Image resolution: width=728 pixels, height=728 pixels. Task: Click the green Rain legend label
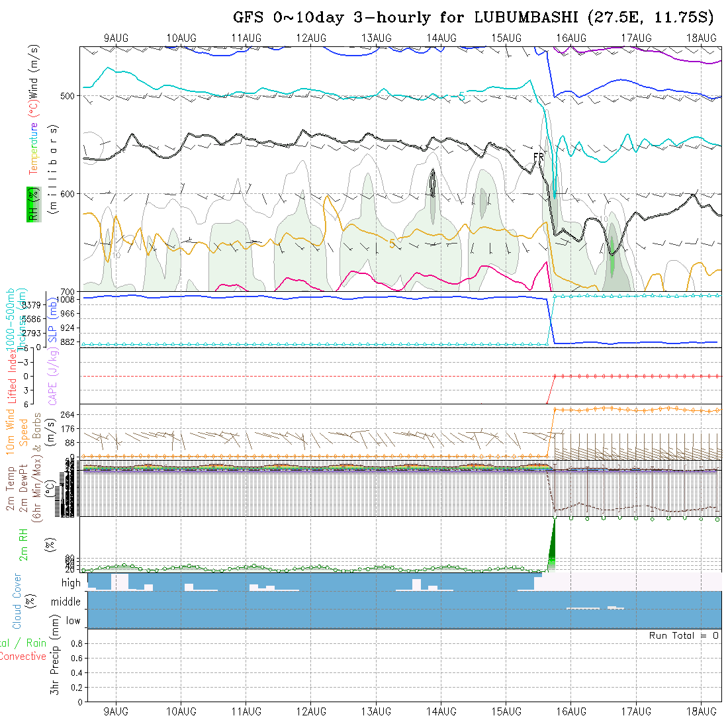(36, 643)
